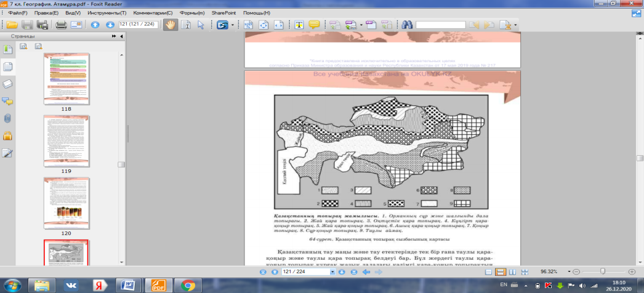Click the Fit Width icon
The image size is (644, 293).
click(x=279, y=25)
